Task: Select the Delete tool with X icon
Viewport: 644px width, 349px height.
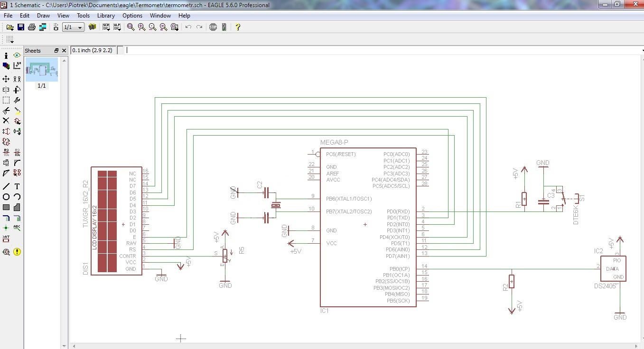Action: 6,121
